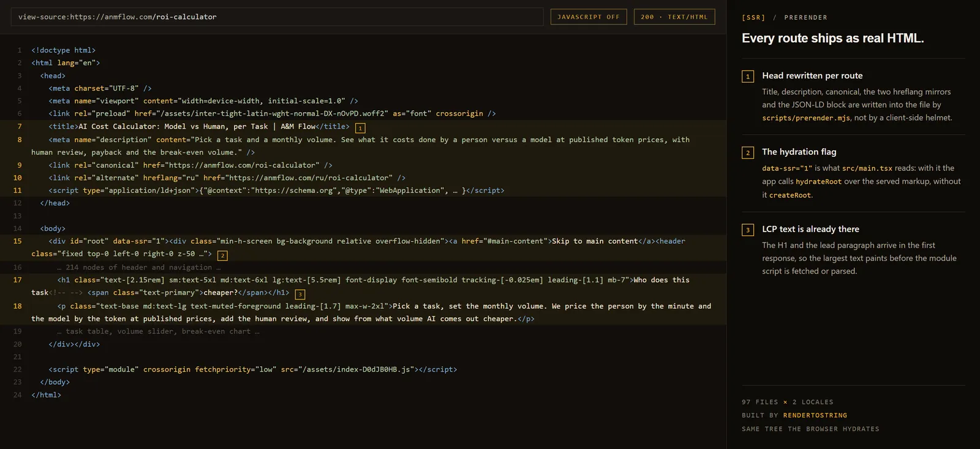The height and width of the screenshot is (449, 980).
Task: Click the view-source URL address field
Action: [277, 17]
